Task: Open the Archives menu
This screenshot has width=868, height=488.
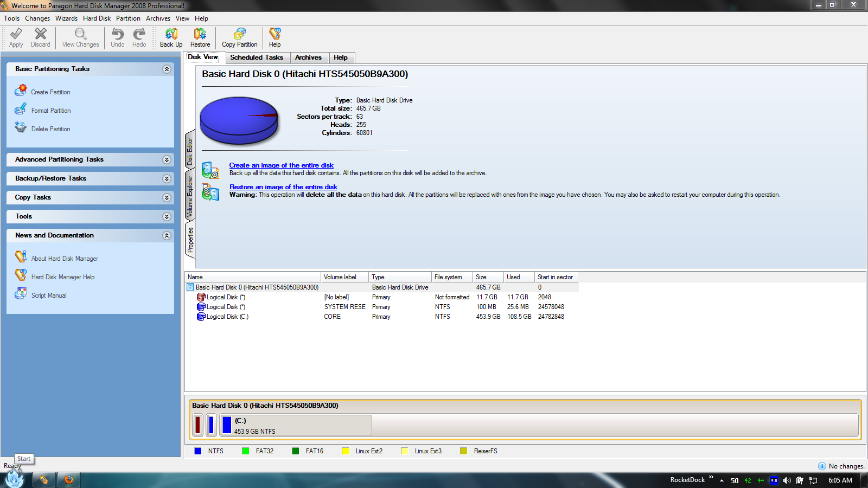Action: click(x=158, y=18)
